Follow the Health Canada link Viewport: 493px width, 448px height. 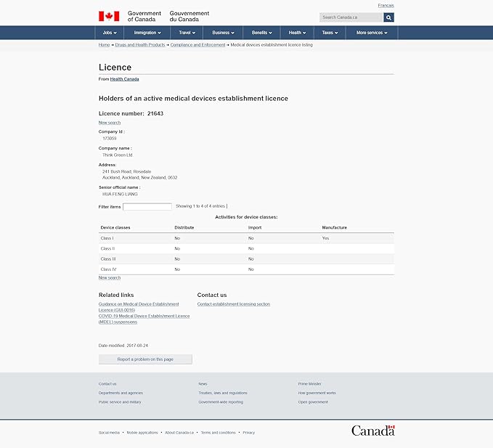(124, 78)
